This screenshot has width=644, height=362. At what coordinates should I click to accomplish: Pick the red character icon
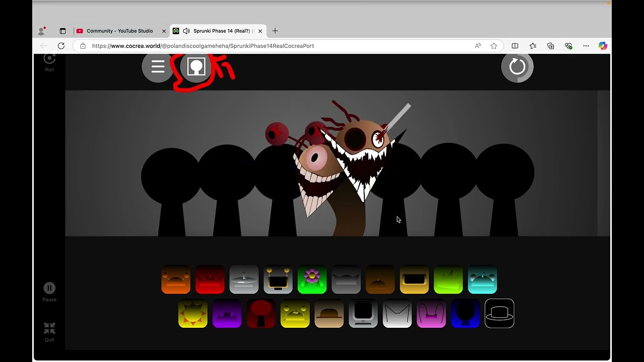(210, 280)
